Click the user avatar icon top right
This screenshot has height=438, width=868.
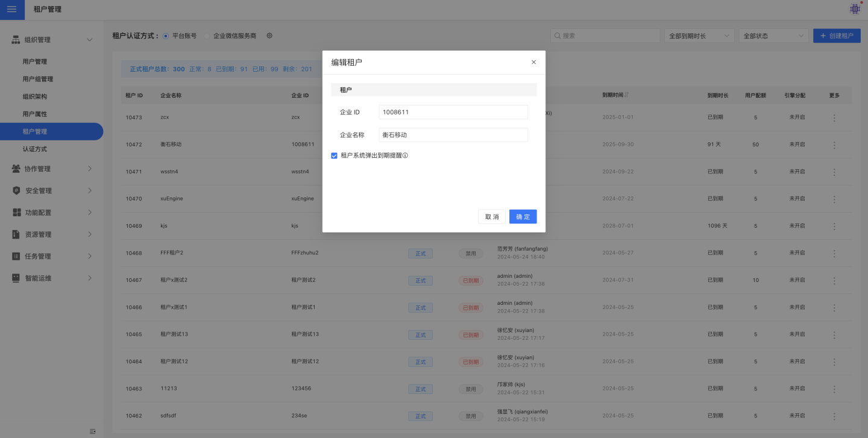(x=855, y=9)
